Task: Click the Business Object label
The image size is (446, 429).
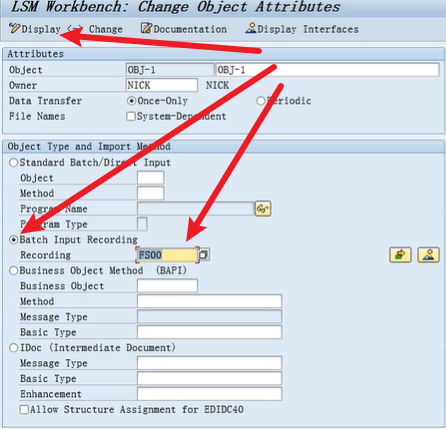Action: click(62, 286)
